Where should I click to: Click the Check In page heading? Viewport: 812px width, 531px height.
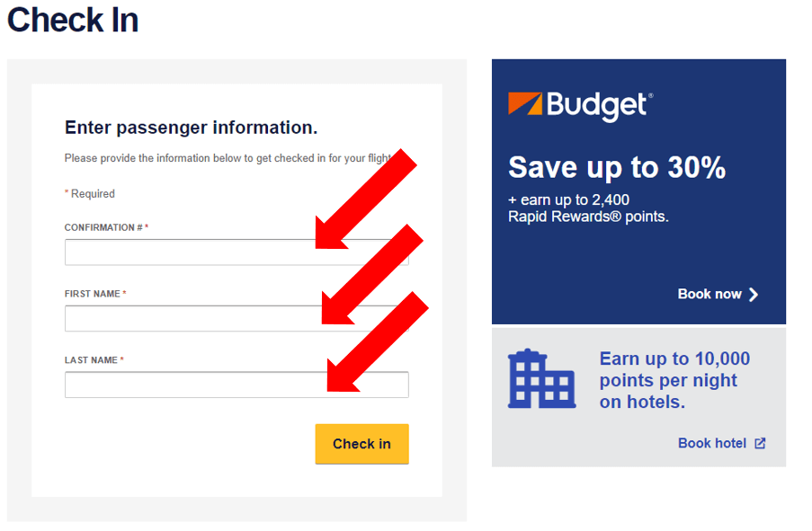(73, 21)
